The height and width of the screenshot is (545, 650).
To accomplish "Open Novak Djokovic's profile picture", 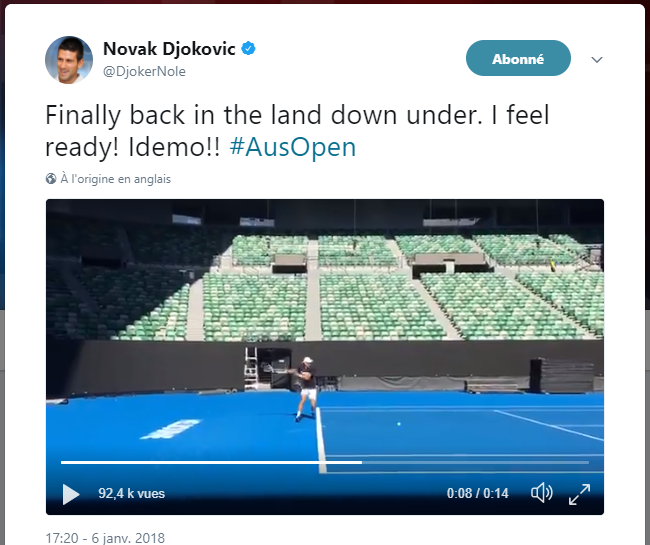I will tap(69, 60).
